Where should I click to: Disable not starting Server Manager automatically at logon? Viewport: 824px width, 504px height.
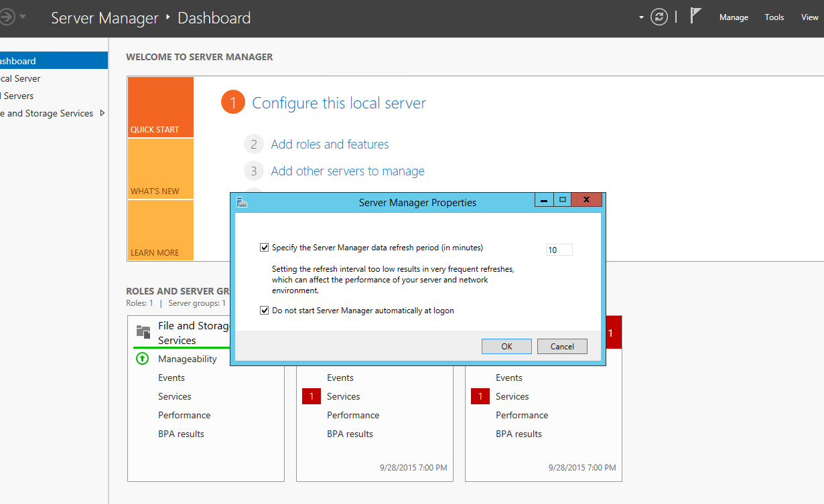[265, 310]
